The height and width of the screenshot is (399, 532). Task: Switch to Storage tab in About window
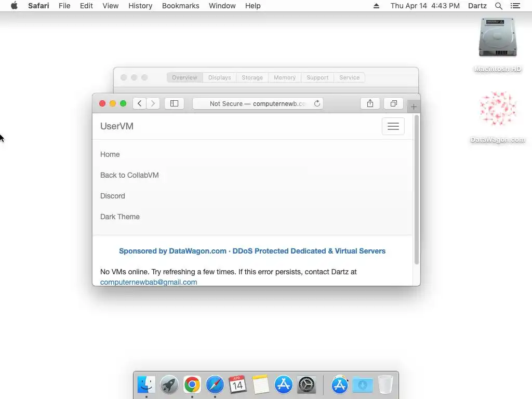click(252, 77)
